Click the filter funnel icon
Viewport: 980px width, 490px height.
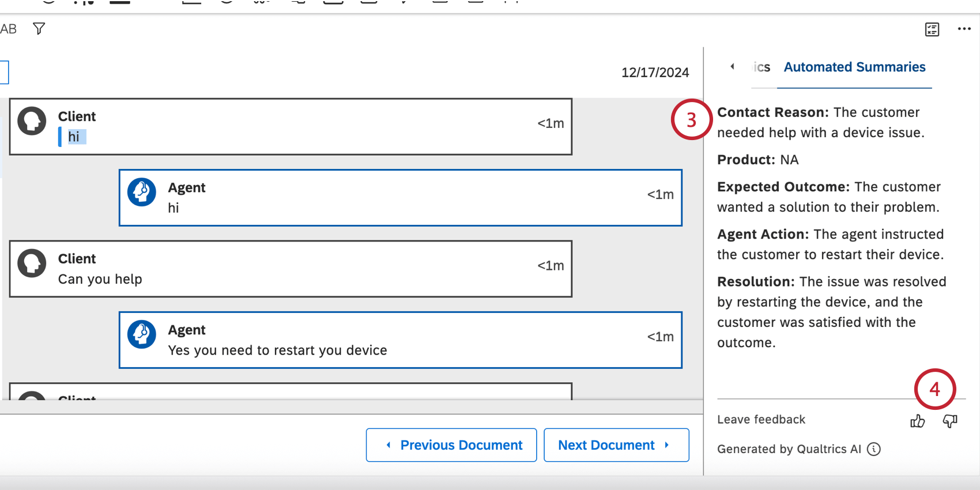(39, 29)
